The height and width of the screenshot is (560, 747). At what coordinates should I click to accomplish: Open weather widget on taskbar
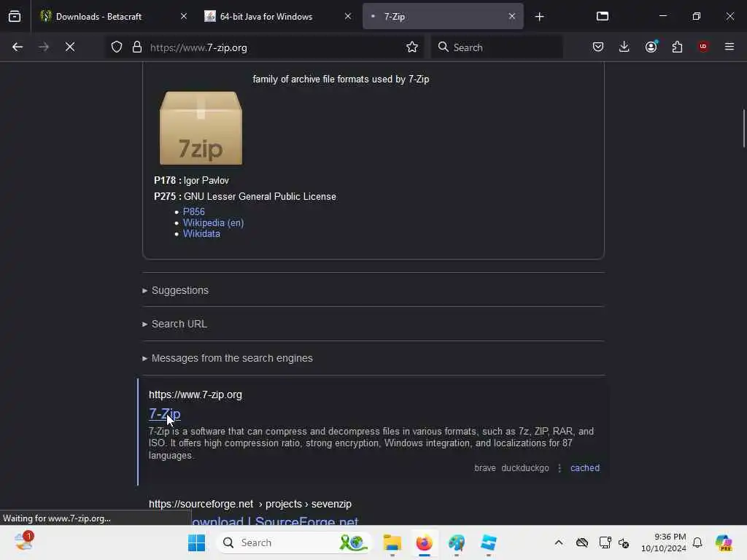[24, 542]
